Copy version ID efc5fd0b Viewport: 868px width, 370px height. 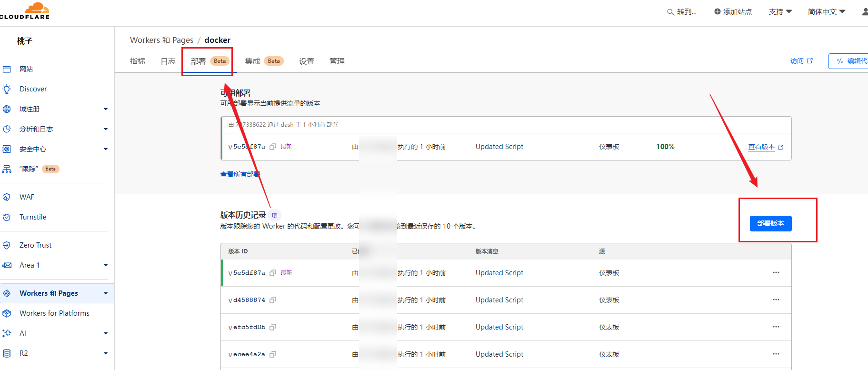(x=273, y=327)
